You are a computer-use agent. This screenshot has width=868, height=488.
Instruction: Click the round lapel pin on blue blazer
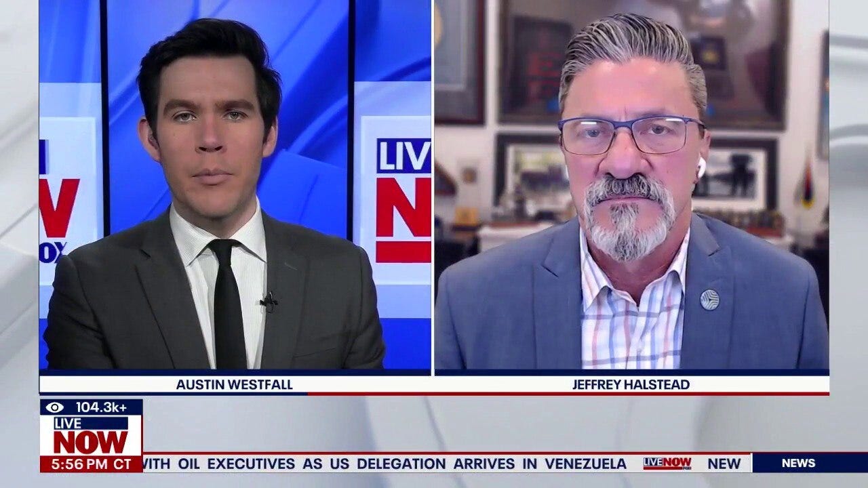[x=709, y=299]
